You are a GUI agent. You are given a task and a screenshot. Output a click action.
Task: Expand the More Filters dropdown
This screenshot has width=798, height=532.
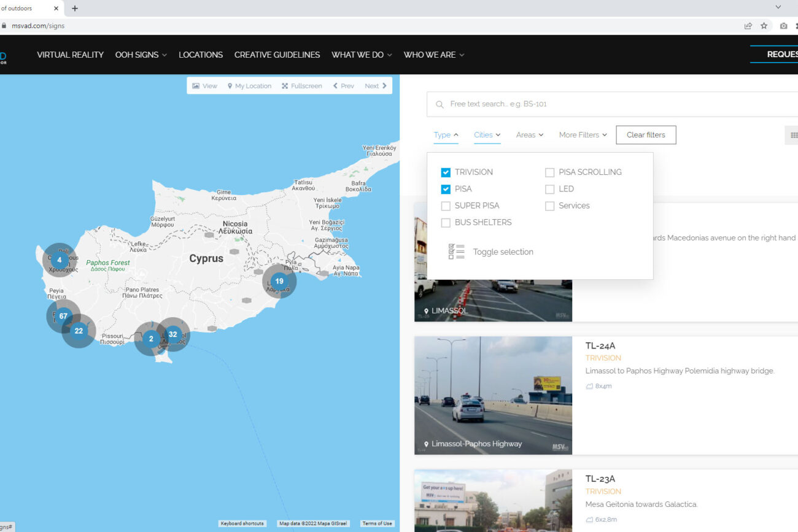(x=583, y=135)
